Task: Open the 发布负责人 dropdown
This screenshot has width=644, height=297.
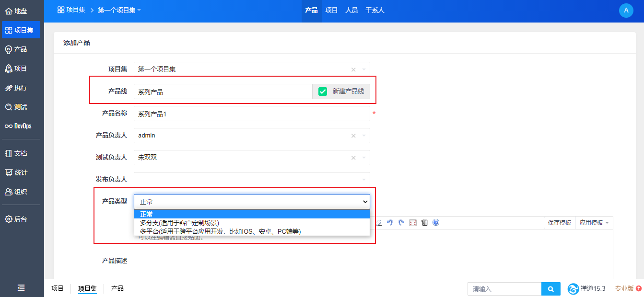Action: [x=252, y=180]
